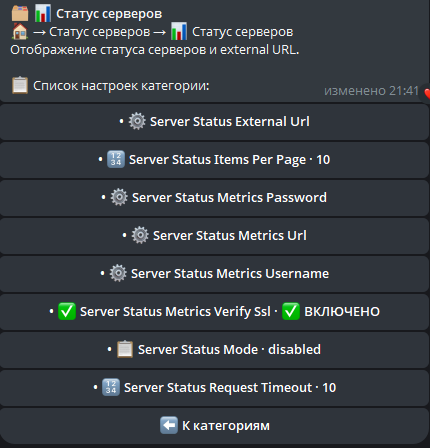The height and width of the screenshot is (448, 430).
Task: Click clipboard icon beside Список настроек категории
Action: [20, 85]
